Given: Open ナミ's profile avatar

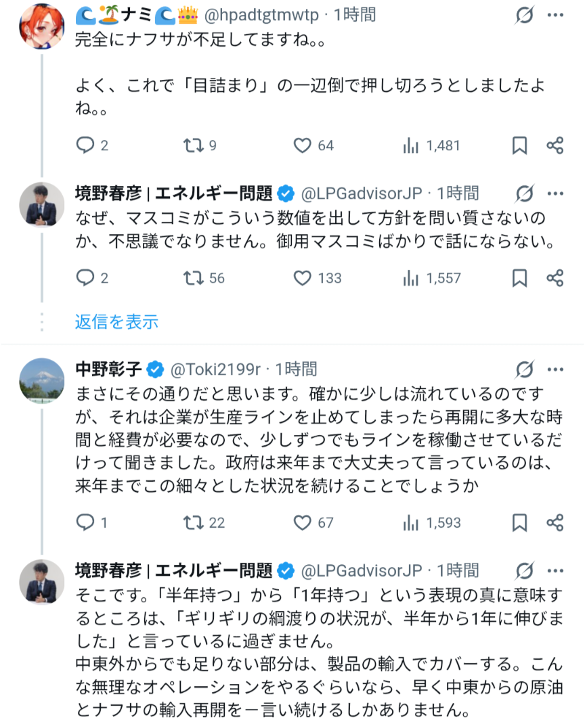Looking at the screenshot, I should 42,26.
